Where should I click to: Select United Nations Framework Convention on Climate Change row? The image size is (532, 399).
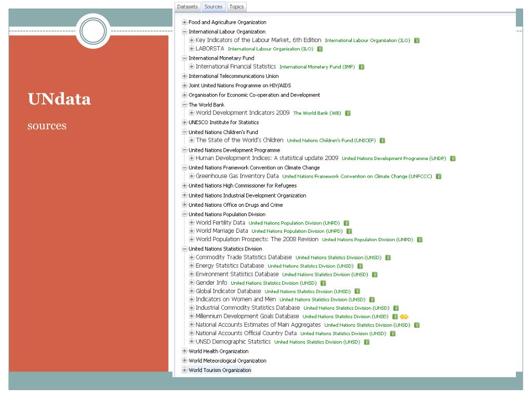[x=254, y=168]
